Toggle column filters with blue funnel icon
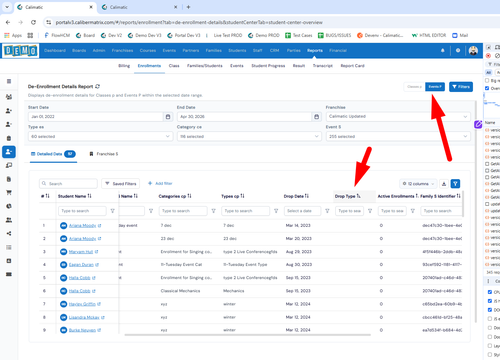The width and height of the screenshot is (500, 360). coord(455,184)
